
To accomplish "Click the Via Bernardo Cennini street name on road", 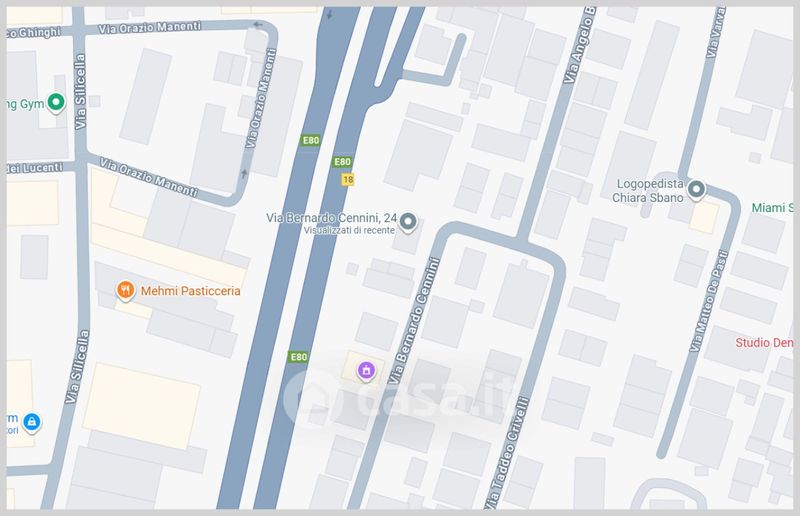I will point(414,321).
